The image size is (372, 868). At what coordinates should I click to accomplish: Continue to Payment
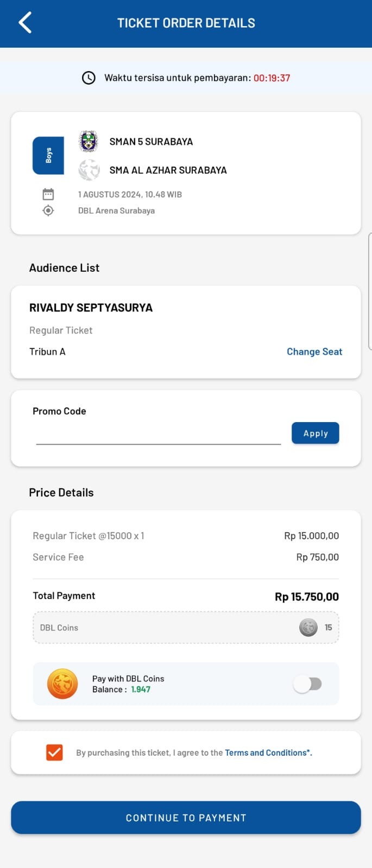tap(186, 818)
